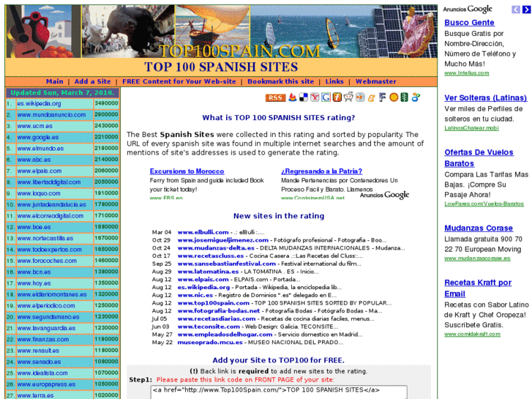This screenshot has height=399, width=532.
Task: Open Recetas Kraft por Email ad
Action: pos(478,288)
